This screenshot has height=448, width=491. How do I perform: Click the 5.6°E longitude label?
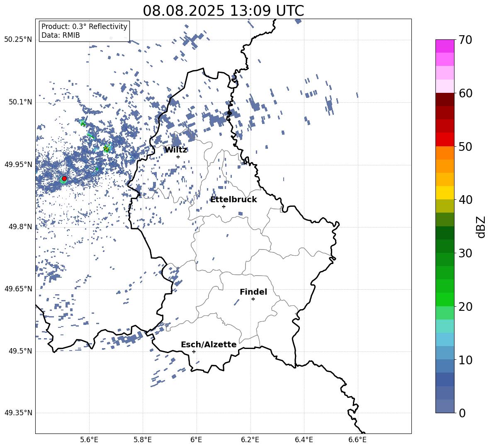[89, 440]
